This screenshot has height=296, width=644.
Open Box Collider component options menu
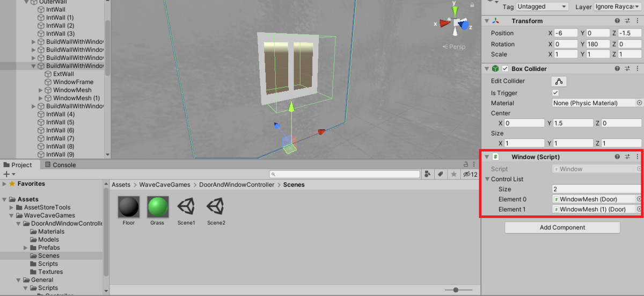tap(637, 69)
